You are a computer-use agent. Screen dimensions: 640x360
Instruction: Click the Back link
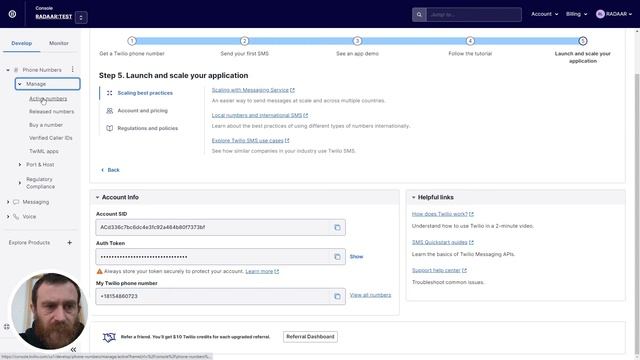click(110, 170)
